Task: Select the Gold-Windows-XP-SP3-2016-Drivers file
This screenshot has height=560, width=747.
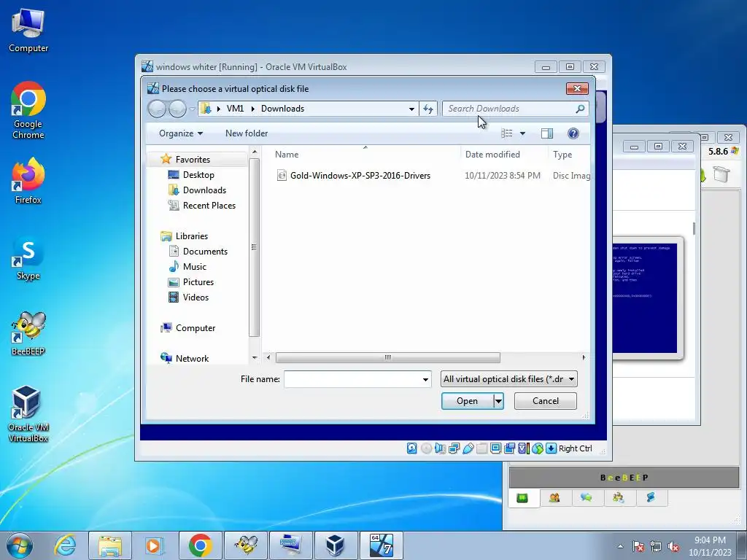Action: [360, 176]
